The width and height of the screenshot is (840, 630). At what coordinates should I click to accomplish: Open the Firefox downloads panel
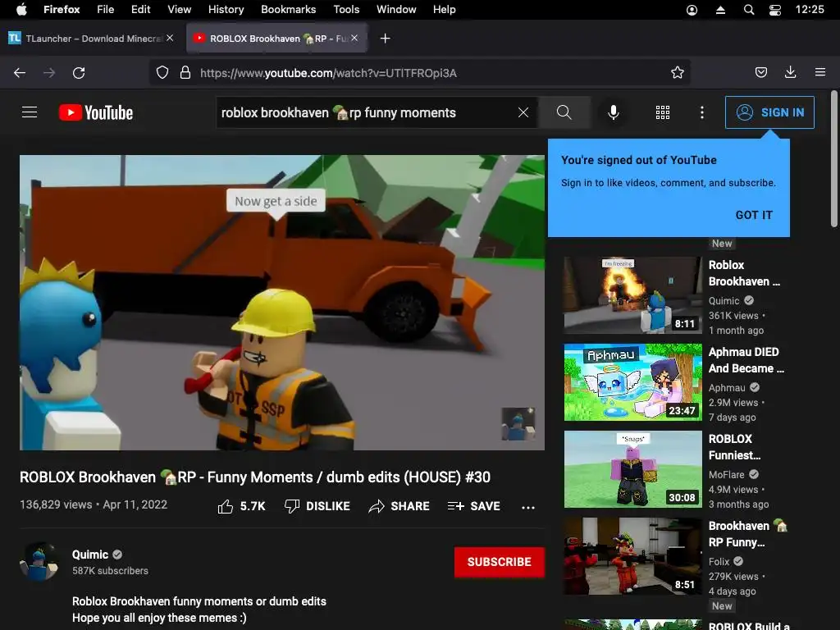[x=790, y=72]
